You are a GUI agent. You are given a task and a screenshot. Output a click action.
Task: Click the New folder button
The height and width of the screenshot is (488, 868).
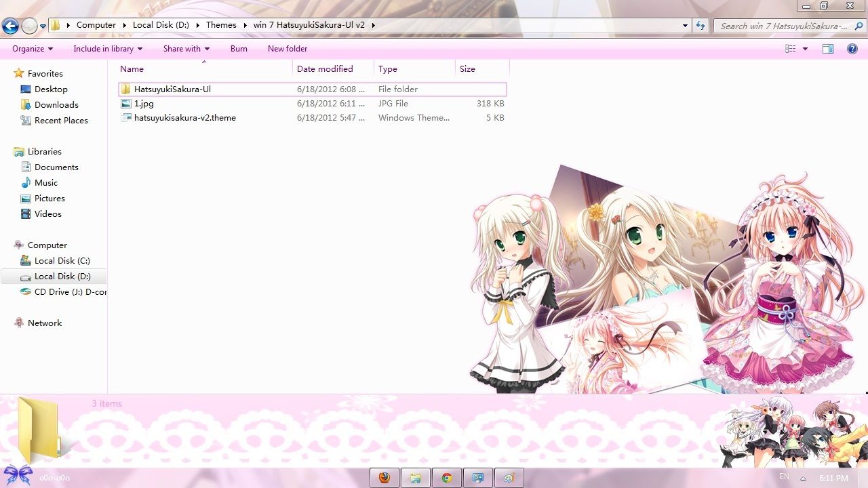tap(288, 49)
